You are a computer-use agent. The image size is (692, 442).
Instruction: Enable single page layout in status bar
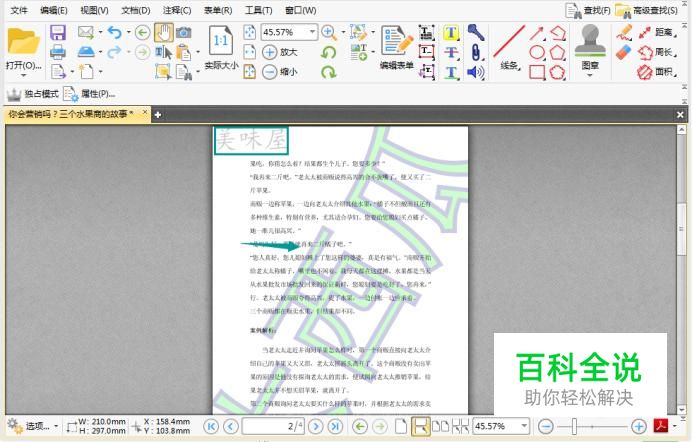(401, 426)
